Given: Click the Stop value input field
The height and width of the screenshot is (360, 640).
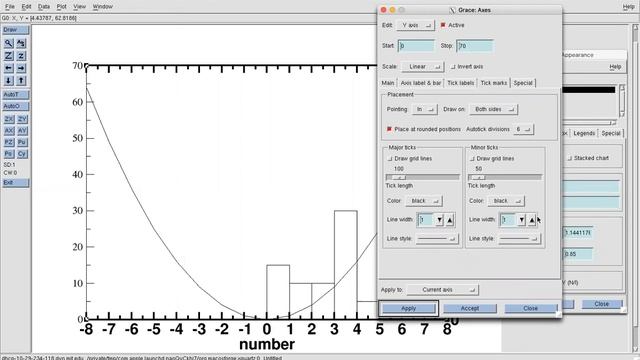Looking at the screenshot, I should pyautogui.click(x=475, y=46).
